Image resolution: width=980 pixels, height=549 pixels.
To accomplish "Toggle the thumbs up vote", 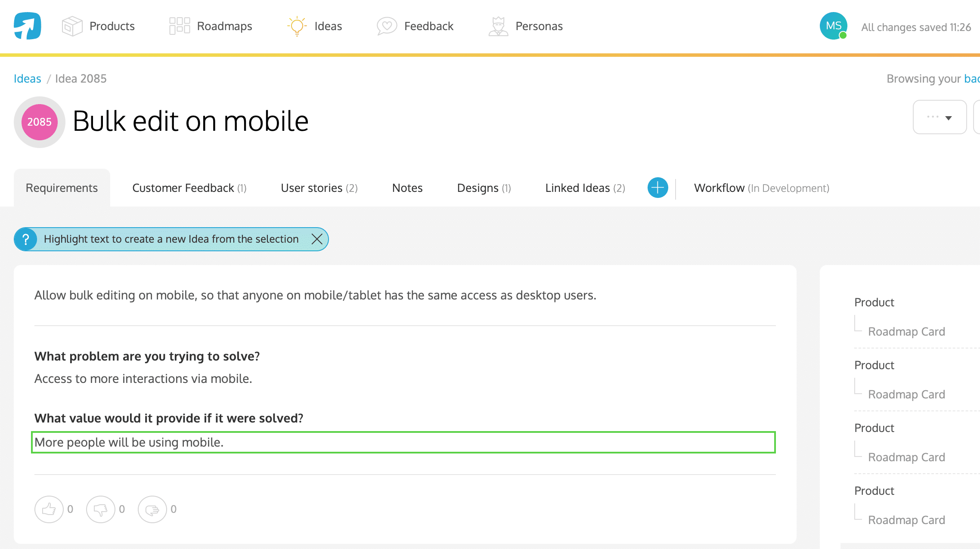I will pyautogui.click(x=49, y=509).
